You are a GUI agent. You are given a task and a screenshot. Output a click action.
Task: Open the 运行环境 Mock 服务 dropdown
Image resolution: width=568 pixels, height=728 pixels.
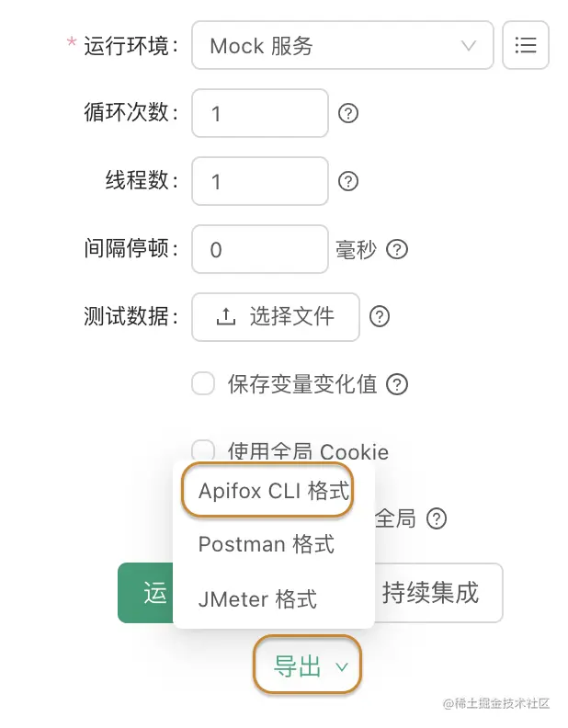click(342, 45)
